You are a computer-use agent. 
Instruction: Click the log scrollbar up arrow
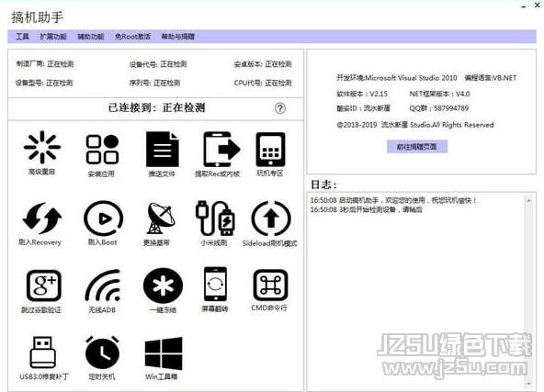tap(528, 200)
